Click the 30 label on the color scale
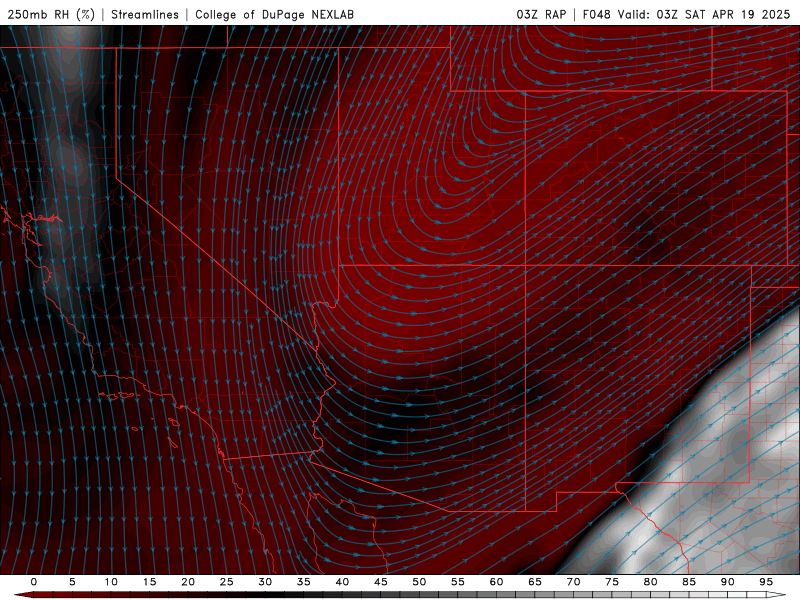The image size is (800, 600). click(265, 582)
